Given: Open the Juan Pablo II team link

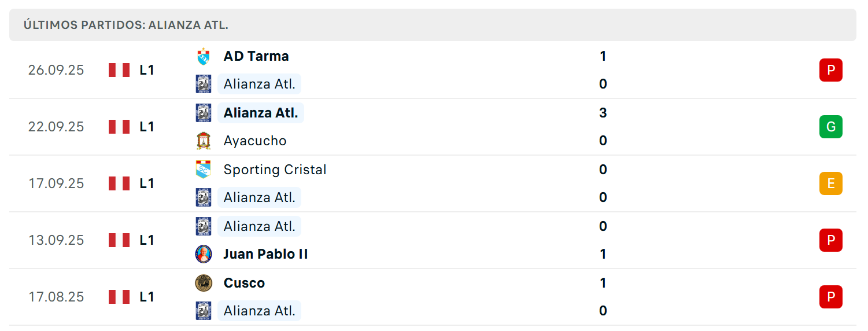Looking at the screenshot, I should click(266, 254).
